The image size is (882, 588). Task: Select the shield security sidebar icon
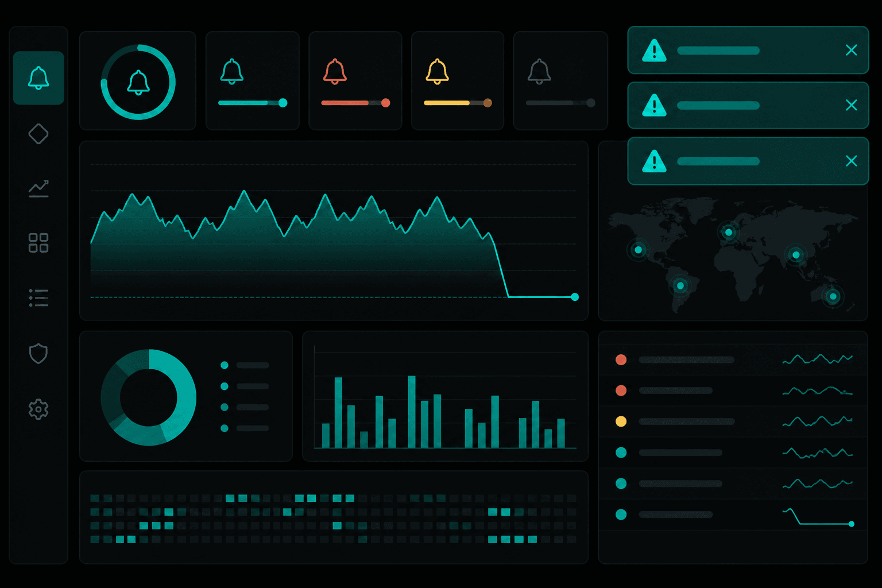tap(38, 353)
